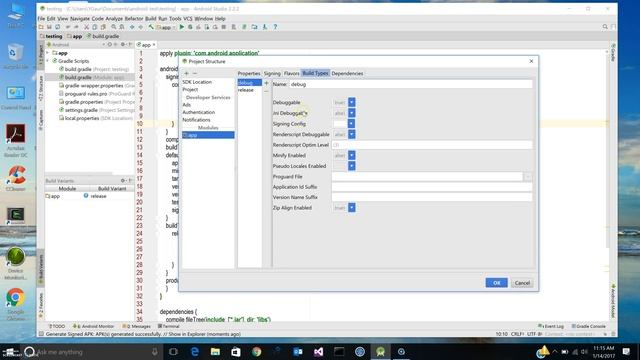Open the Outlook icon on taskbar
The image size is (640, 360).
pyautogui.click(x=298, y=351)
